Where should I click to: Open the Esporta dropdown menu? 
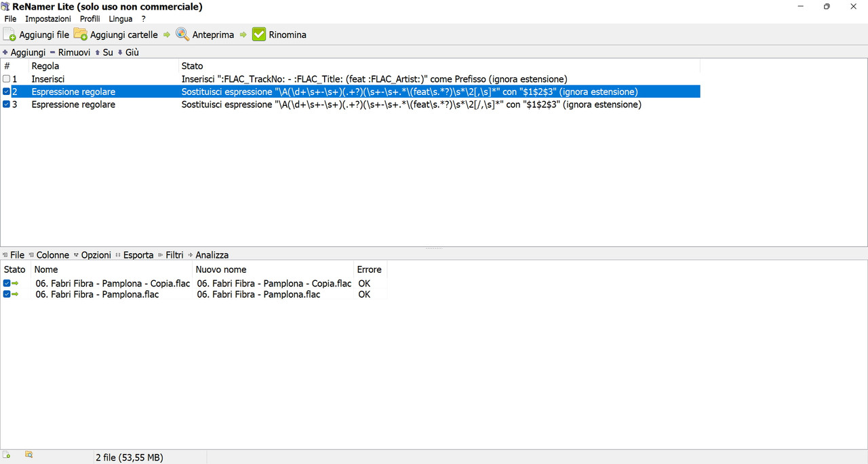click(x=135, y=255)
